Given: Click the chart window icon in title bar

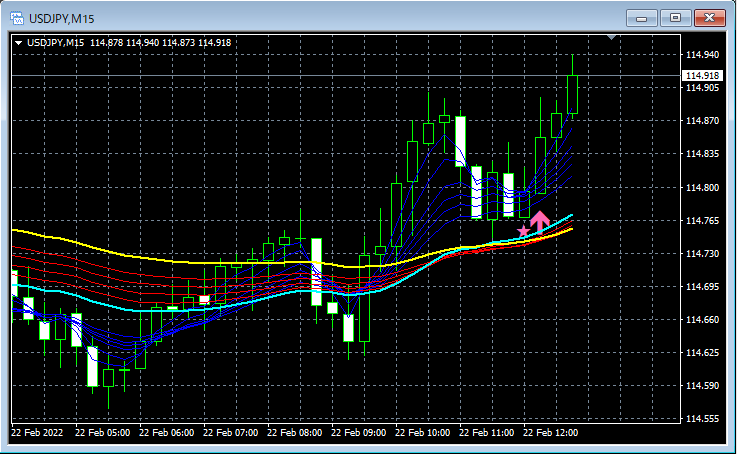Looking at the screenshot, I should click(17, 18).
